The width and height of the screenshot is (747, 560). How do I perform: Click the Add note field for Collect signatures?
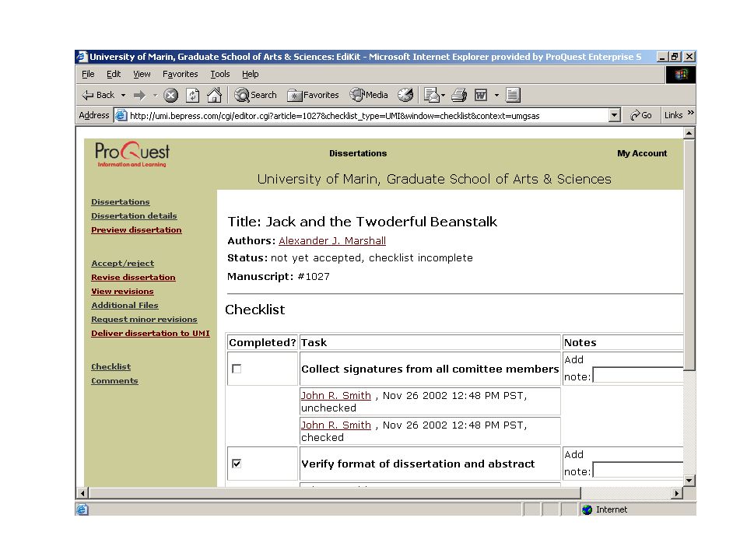(638, 375)
